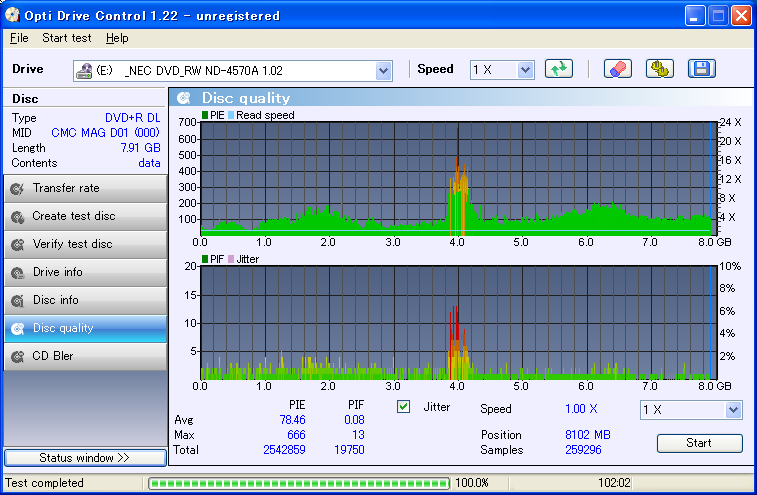Click the PIE max value 666
Screen dimensions: 757x495
pos(296,435)
